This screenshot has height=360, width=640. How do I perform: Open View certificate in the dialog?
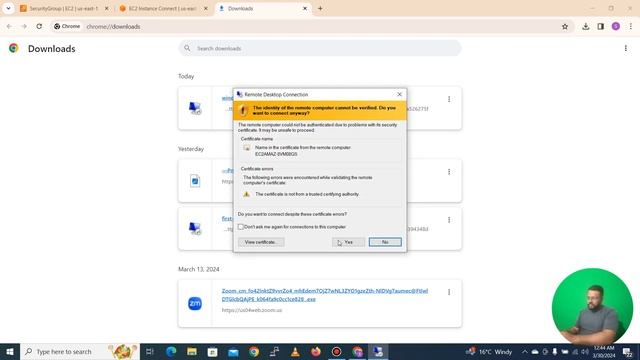click(261, 242)
